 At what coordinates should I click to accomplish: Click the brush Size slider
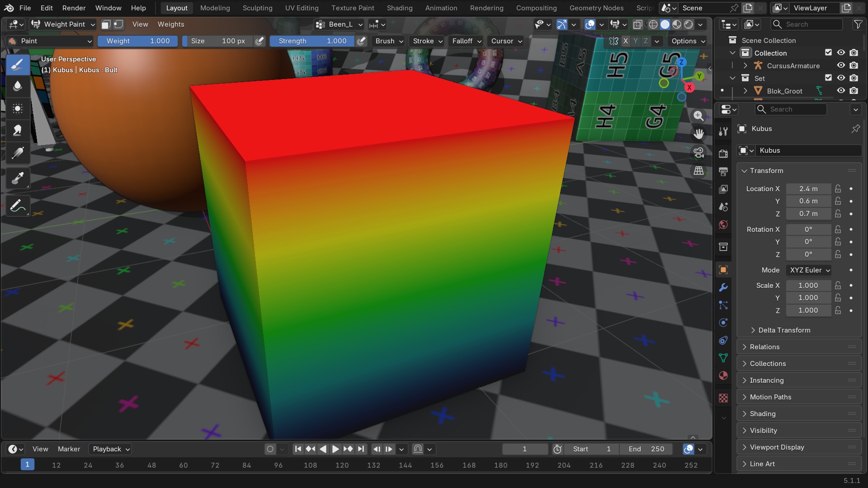218,41
